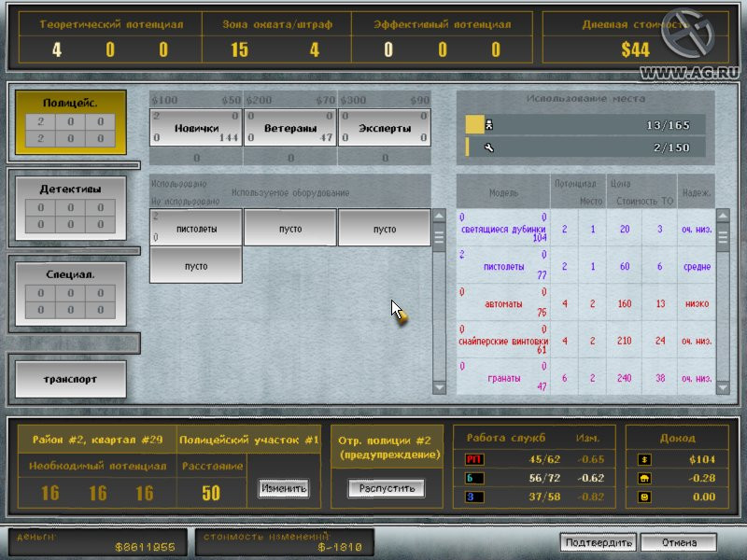The height and width of the screenshot is (560, 747).
Task: Cancel with the Отмена button
Action: (x=679, y=542)
